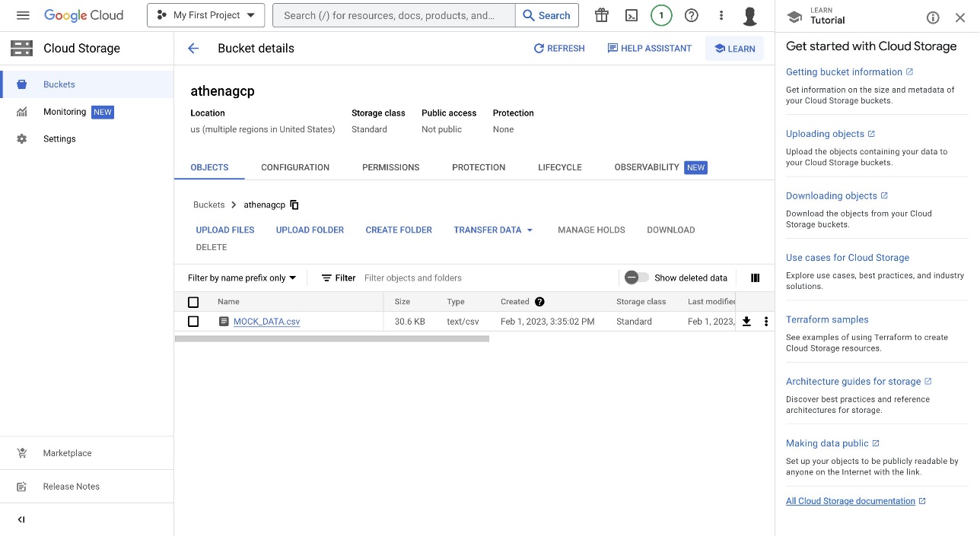This screenshot has height=536, width=980.
Task: Open the Observability tab
Action: click(x=660, y=167)
